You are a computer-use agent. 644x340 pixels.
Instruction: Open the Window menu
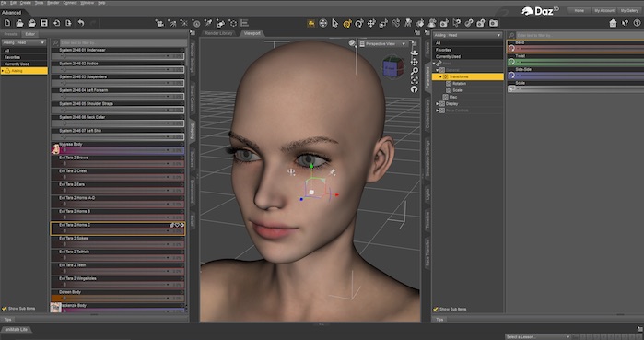click(x=87, y=3)
